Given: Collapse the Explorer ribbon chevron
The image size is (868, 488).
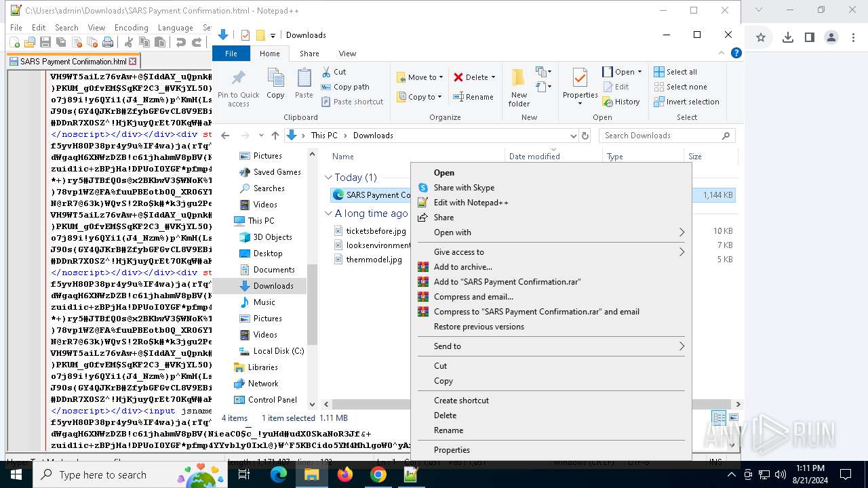Looking at the screenshot, I should (722, 53).
